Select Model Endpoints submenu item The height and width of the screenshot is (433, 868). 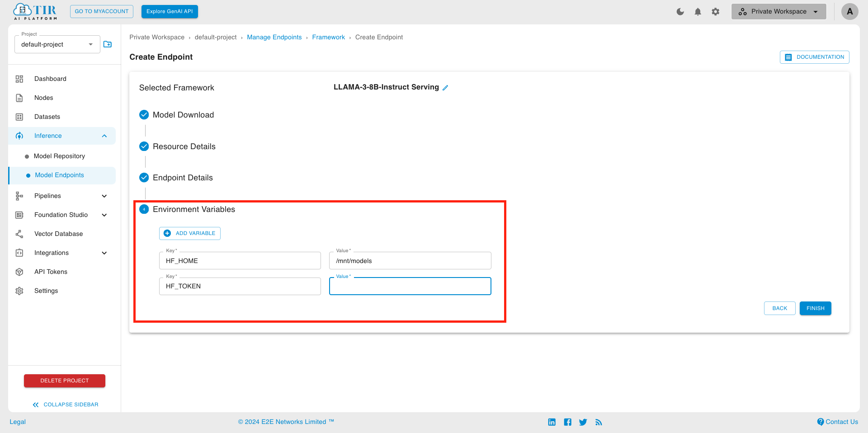tap(62, 175)
